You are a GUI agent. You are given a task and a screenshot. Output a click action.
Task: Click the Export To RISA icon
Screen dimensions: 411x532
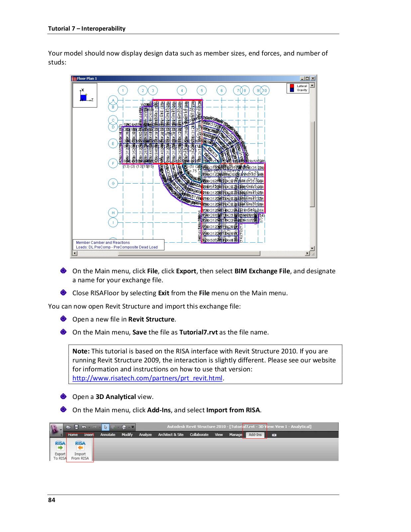[x=60, y=446]
